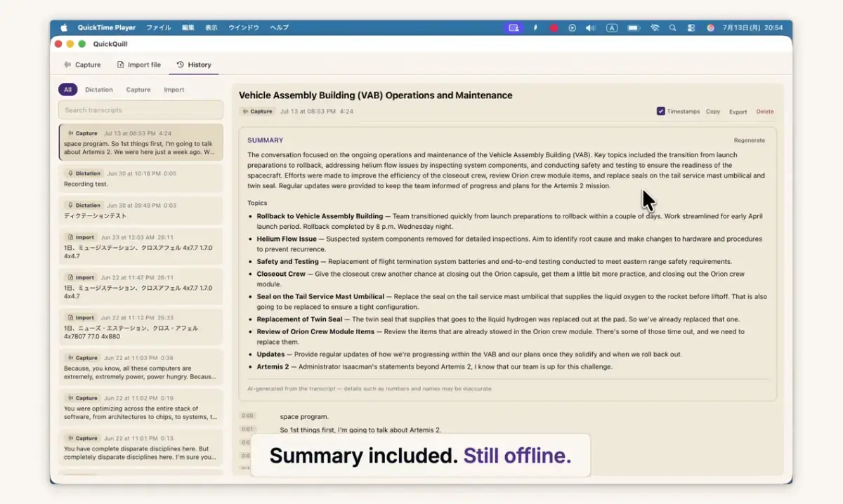This screenshot has height=504, width=843.
Task: Open Control Center icon
Action: click(691, 28)
